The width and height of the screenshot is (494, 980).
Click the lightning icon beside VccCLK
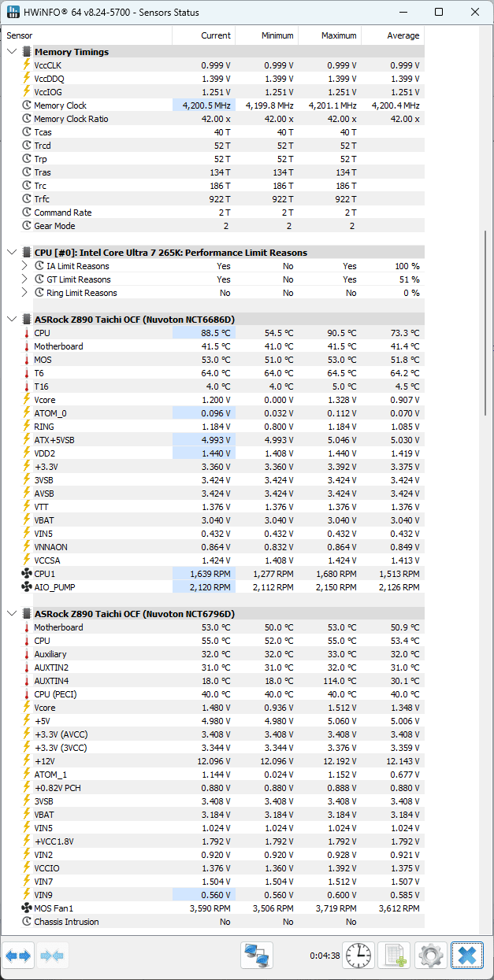27,65
